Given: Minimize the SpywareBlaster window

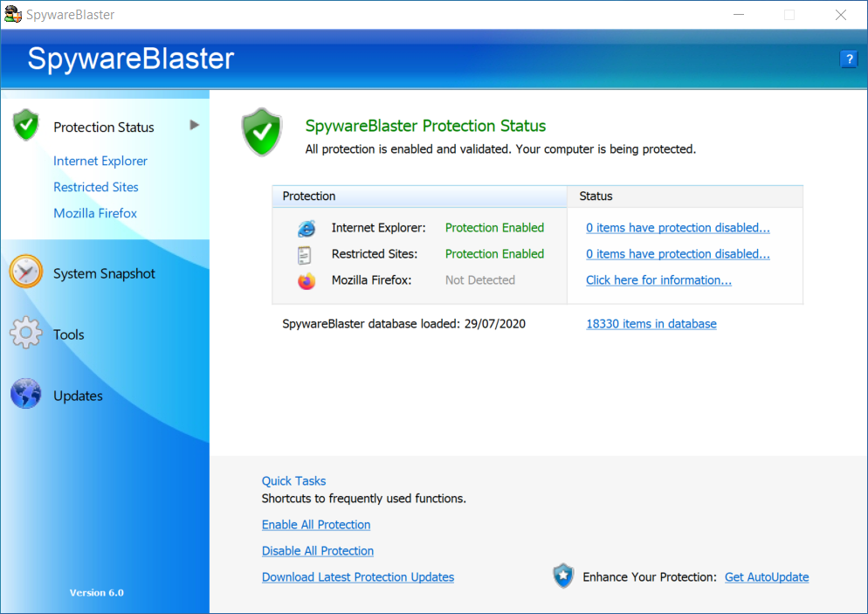Looking at the screenshot, I should pyautogui.click(x=739, y=15).
